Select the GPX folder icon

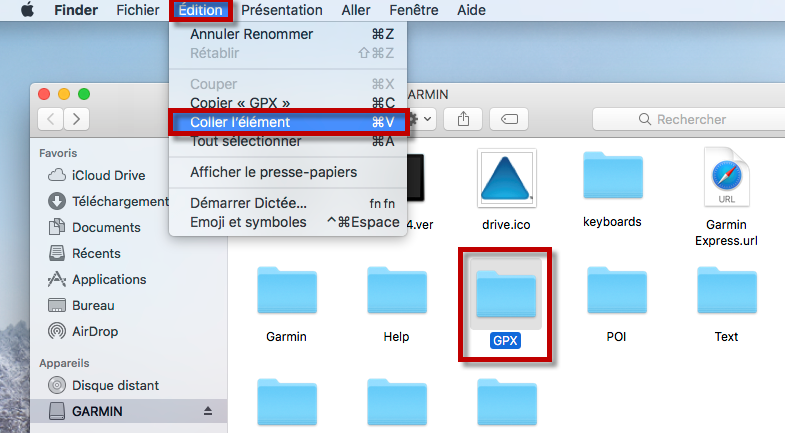tap(506, 294)
